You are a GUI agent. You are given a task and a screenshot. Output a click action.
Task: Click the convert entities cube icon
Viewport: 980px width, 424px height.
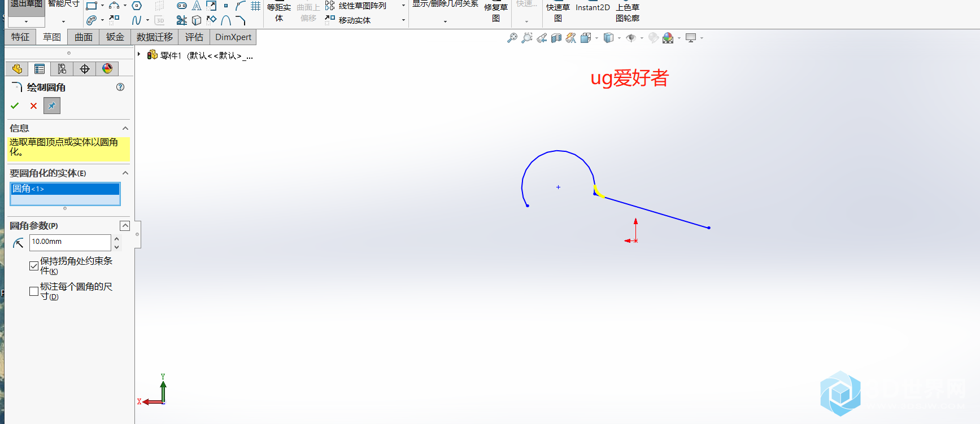point(197,20)
